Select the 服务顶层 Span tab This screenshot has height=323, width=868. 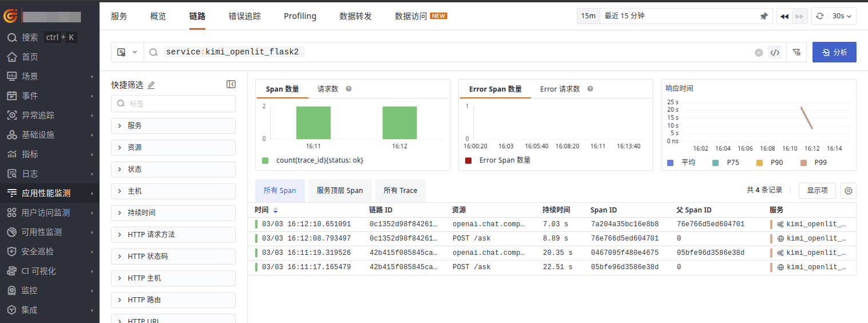(x=340, y=191)
